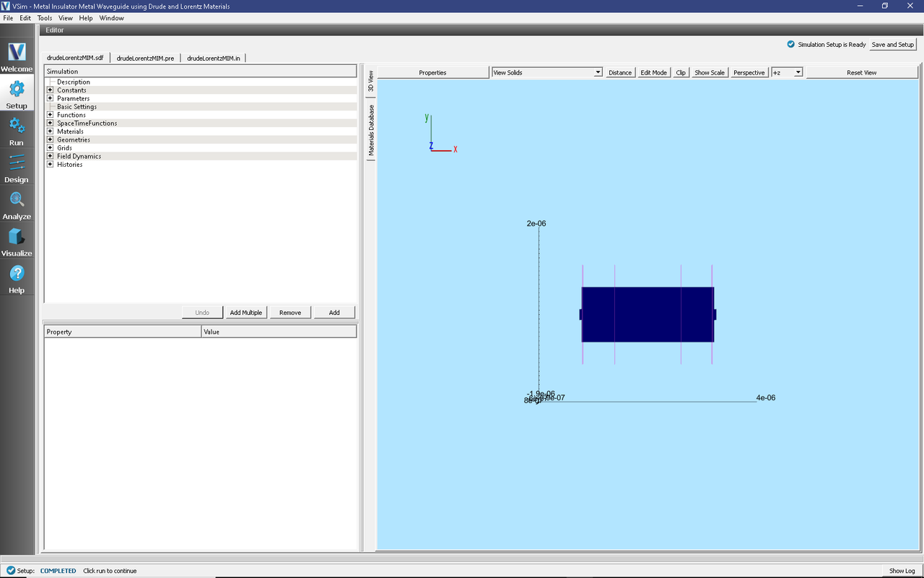Open the Visualize cube icon
Viewport: 924px width, 578px height.
17,236
